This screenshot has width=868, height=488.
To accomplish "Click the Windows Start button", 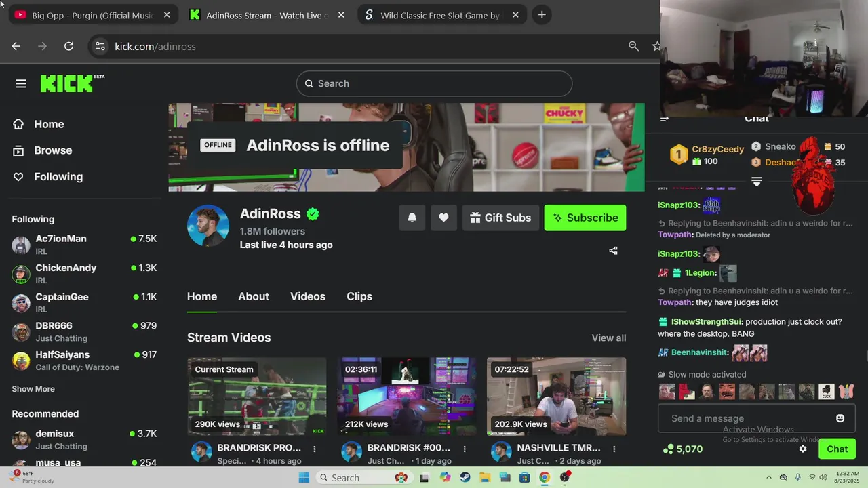I will [x=304, y=478].
